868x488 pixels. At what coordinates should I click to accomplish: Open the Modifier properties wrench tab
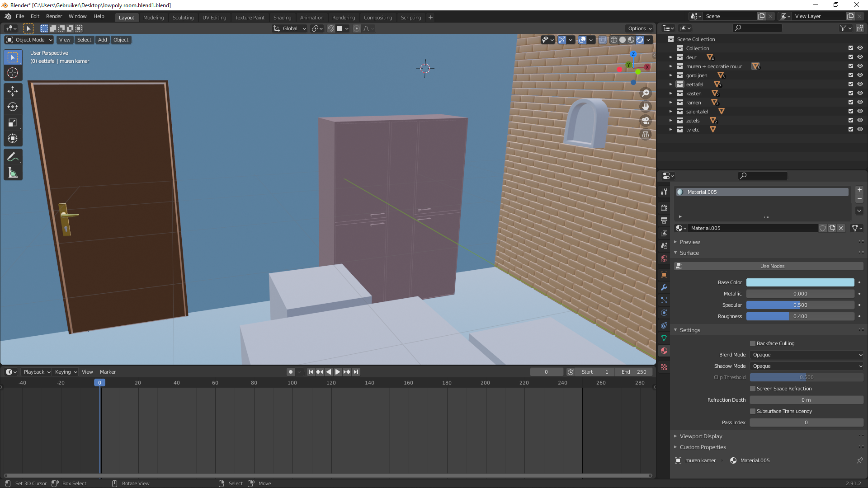664,287
